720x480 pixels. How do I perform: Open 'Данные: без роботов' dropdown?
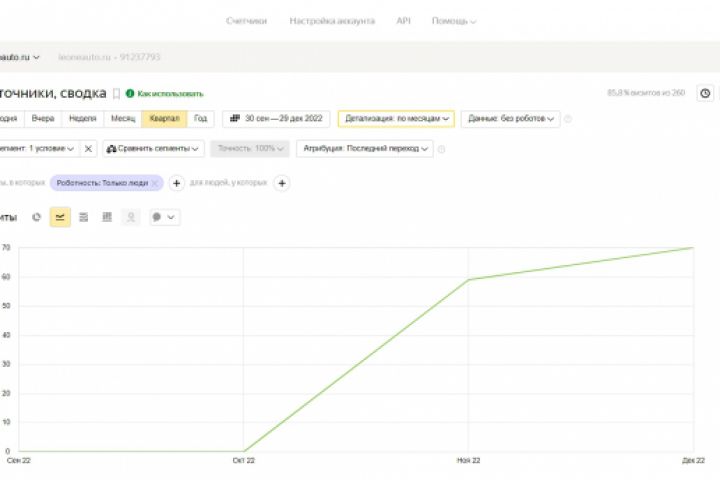[x=511, y=119]
